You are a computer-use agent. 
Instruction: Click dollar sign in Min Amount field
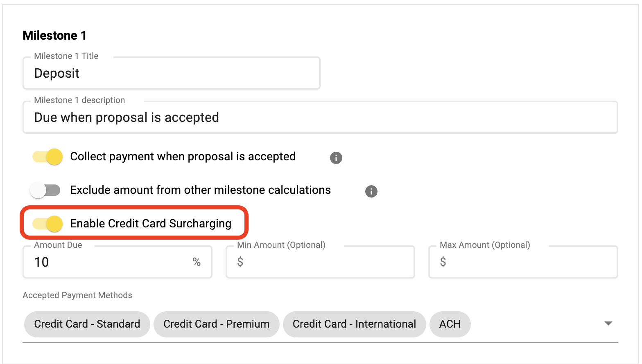pos(240,262)
